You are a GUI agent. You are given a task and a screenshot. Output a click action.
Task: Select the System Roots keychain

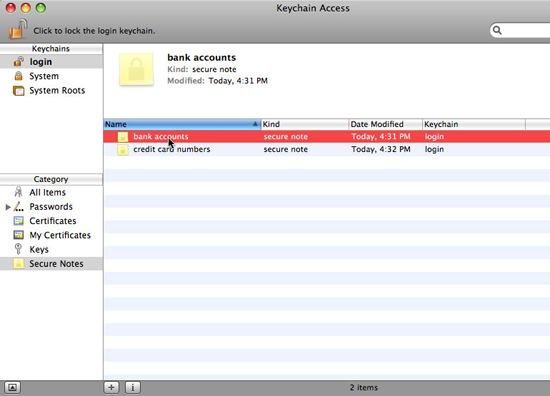click(x=51, y=90)
